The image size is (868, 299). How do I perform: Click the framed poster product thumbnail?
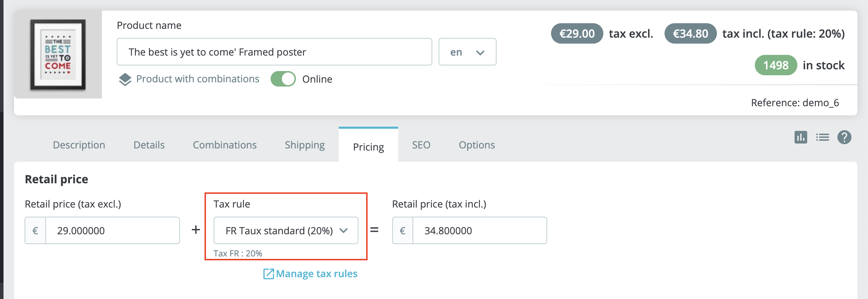point(58,55)
